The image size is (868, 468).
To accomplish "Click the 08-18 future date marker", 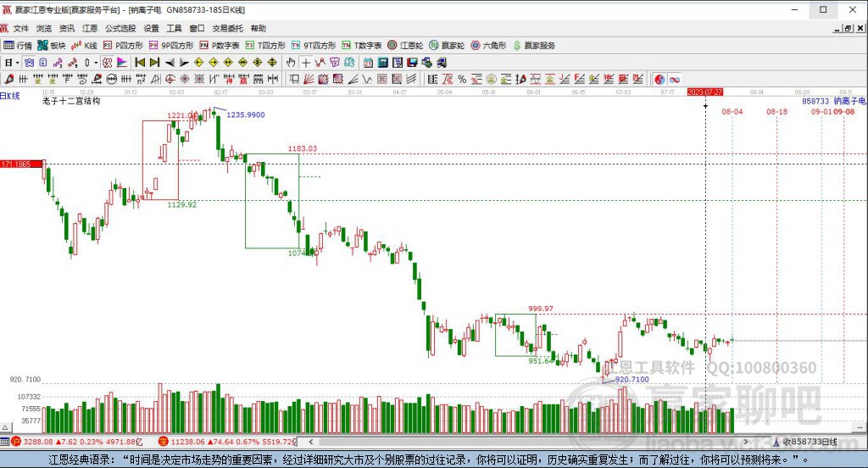I will (x=776, y=111).
